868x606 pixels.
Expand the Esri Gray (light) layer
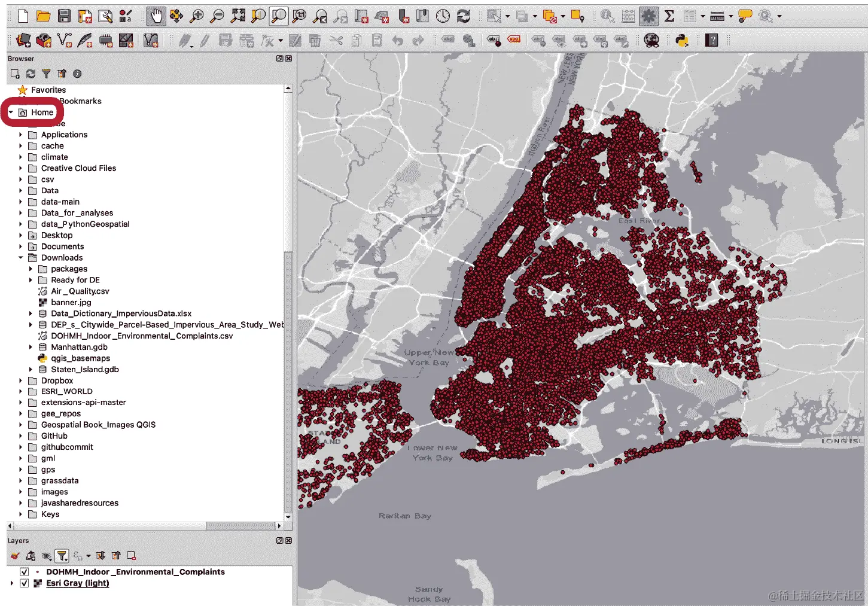pyautogui.click(x=12, y=583)
